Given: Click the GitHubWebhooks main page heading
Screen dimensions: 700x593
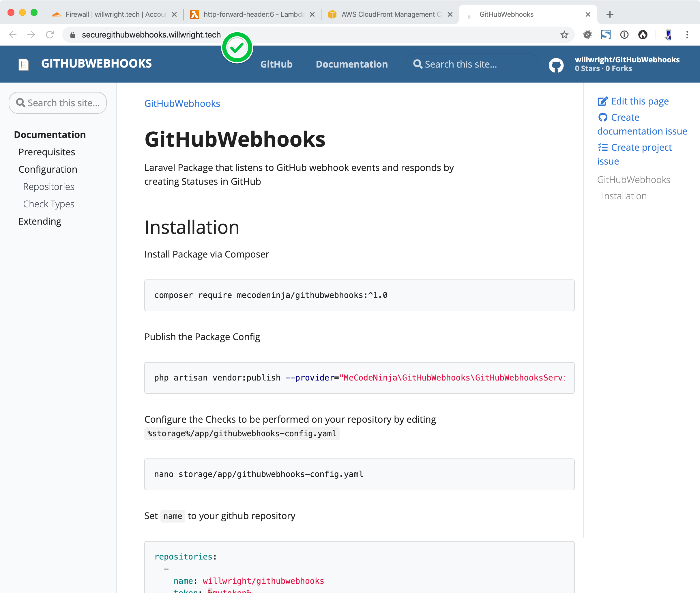Looking at the screenshot, I should point(235,139).
